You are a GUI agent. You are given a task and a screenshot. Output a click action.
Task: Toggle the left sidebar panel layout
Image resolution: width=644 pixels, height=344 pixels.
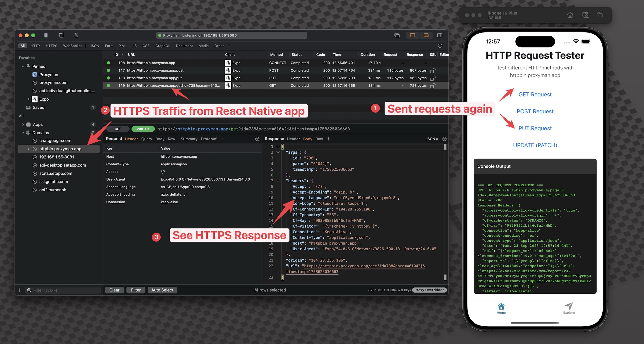point(412,35)
